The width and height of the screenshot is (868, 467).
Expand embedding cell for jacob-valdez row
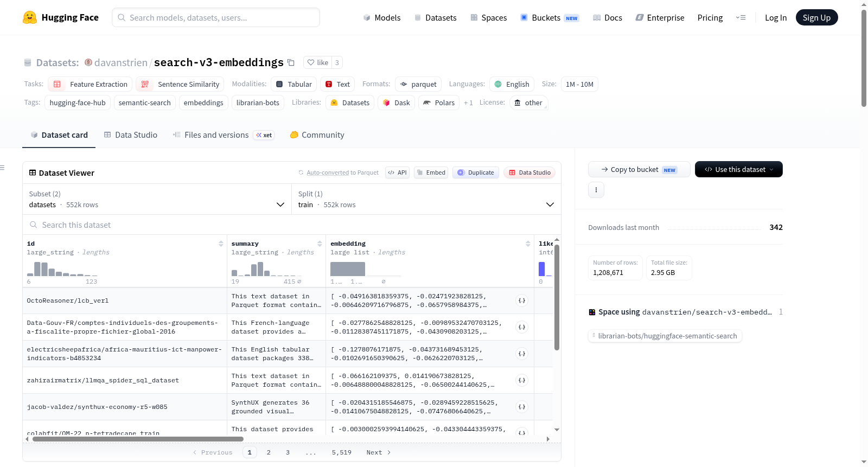click(x=522, y=407)
